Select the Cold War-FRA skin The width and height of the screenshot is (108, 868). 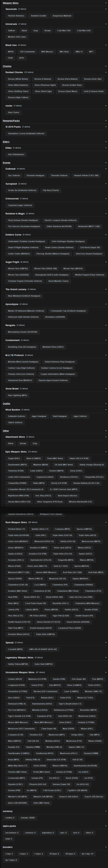[64, 31]
